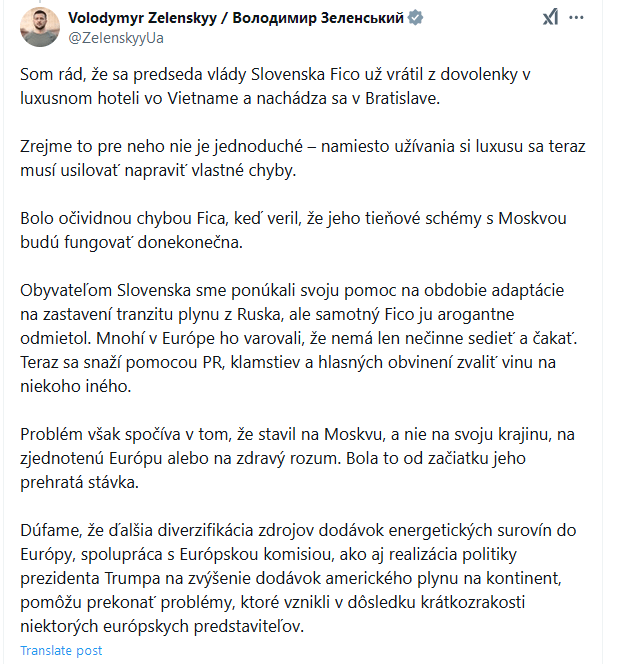Open Zelenskyy's profile avatar picture
630x664 pixels.
tap(40, 27)
